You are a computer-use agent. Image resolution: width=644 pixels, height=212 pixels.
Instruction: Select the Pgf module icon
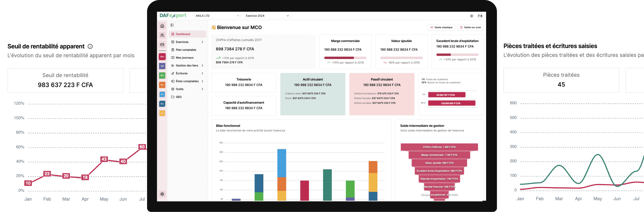point(162,66)
